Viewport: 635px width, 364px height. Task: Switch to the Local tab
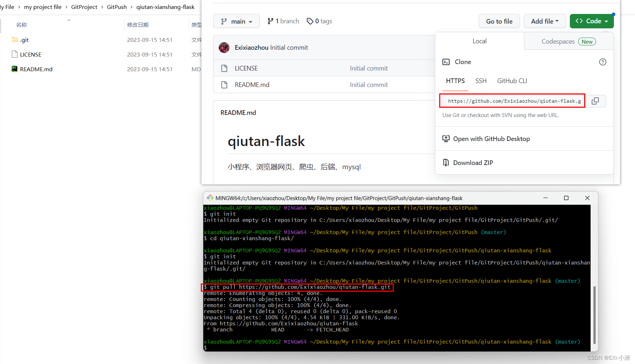point(479,41)
